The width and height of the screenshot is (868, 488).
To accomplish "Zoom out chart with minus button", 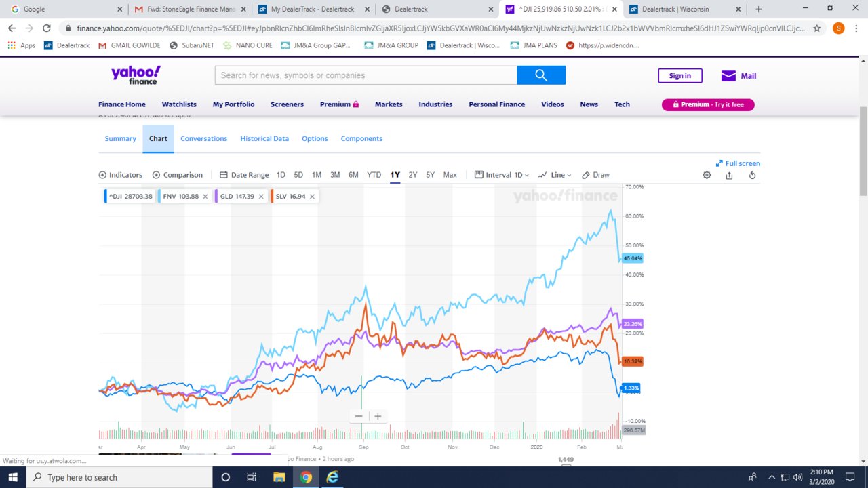I will point(359,416).
